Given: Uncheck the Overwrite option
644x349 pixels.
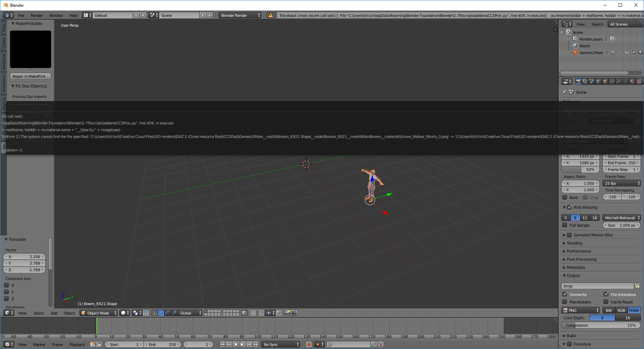Looking at the screenshot, I should (565, 294).
